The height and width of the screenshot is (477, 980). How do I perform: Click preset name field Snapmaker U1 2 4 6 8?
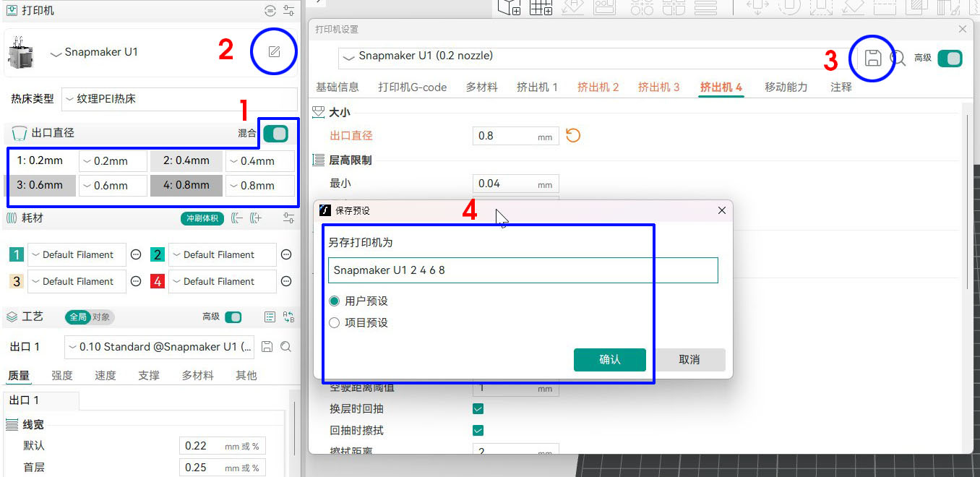tap(523, 270)
